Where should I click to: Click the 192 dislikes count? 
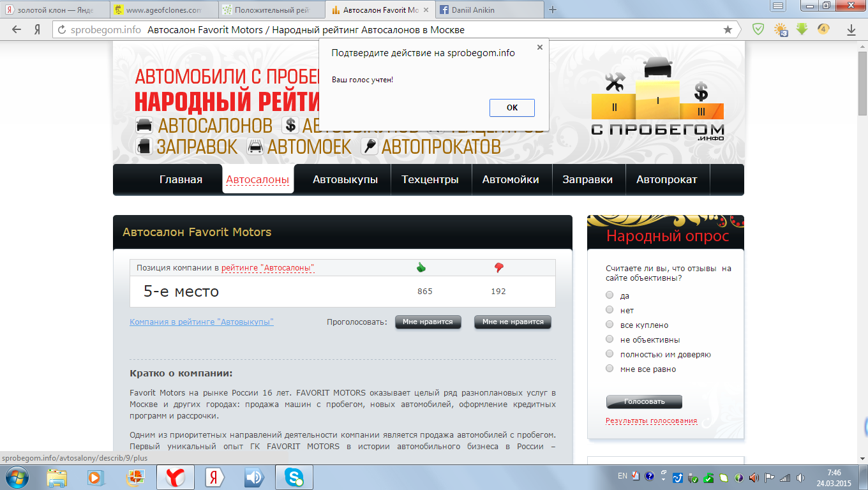click(x=498, y=292)
